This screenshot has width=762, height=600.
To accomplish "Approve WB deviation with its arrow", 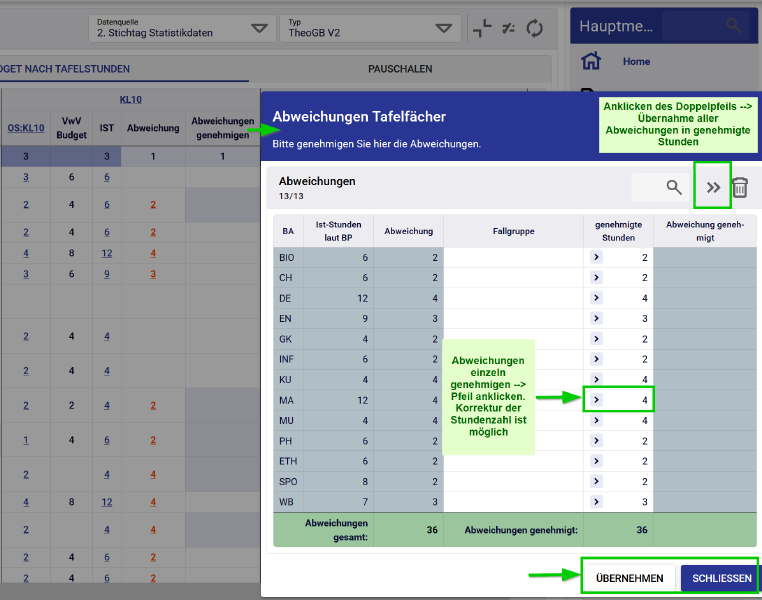I will point(596,502).
